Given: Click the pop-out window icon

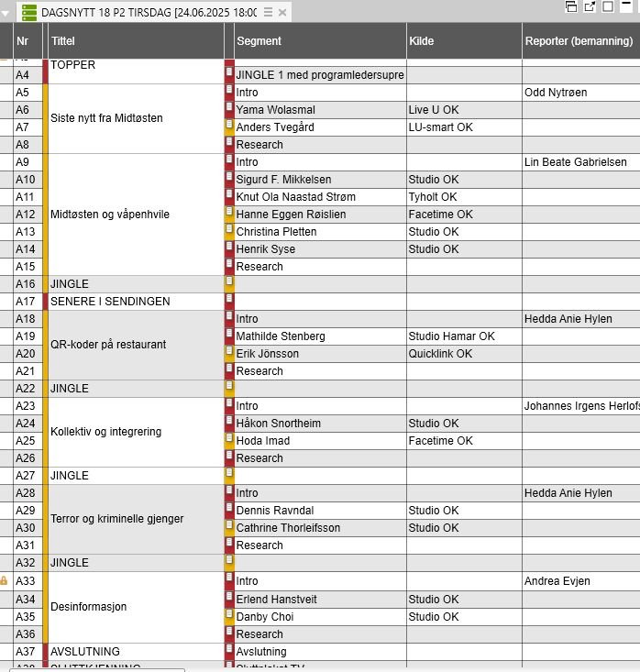Looking at the screenshot, I should pyautogui.click(x=590, y=6).
